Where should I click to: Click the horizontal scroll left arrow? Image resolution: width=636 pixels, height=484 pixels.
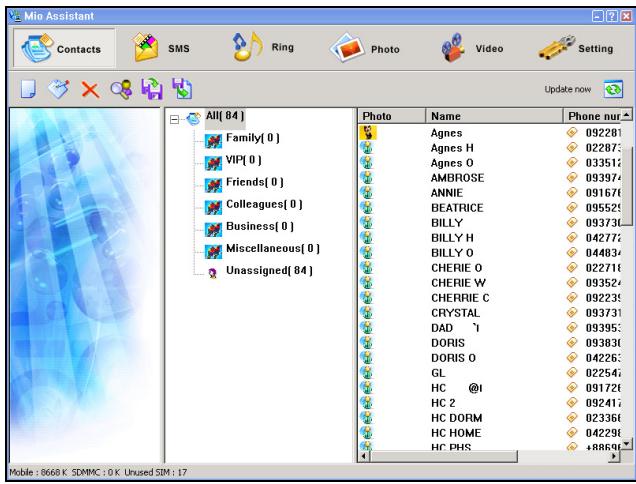364,456
